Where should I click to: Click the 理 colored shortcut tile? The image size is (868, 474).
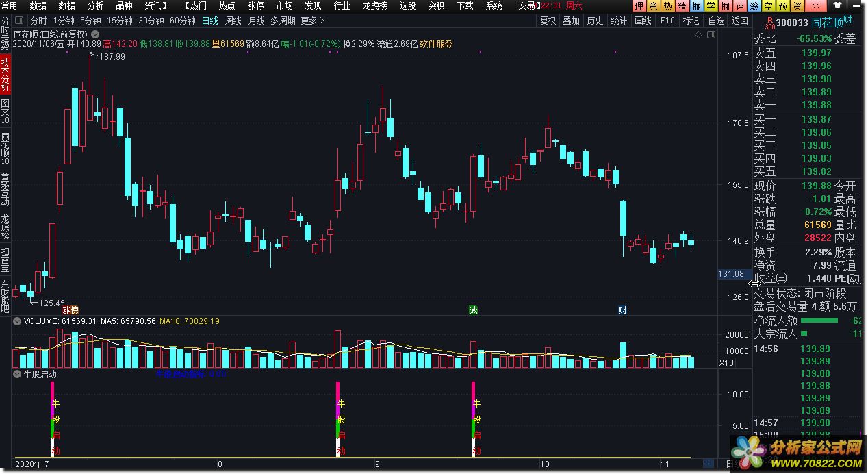(639, 5)
